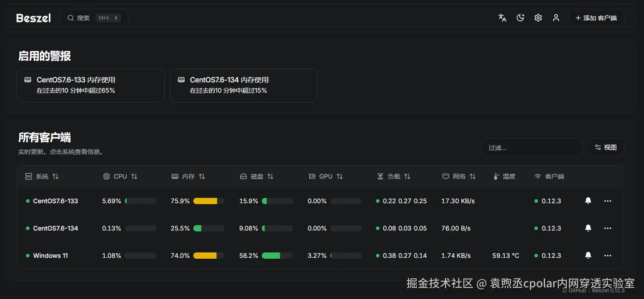Screen dimensions: 644x299
Task: Open CentOS7.6-134 system details
Action: pyautogui.click(x=55, y=228)
